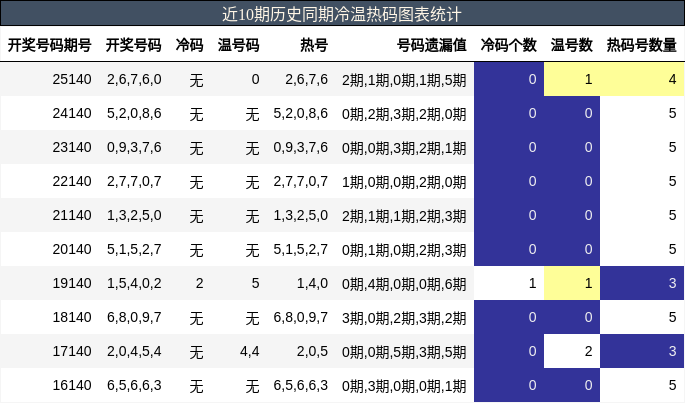Click omission values 0期,0期,3期,2期,1期
Screen dimensions: 685x403
404,148
